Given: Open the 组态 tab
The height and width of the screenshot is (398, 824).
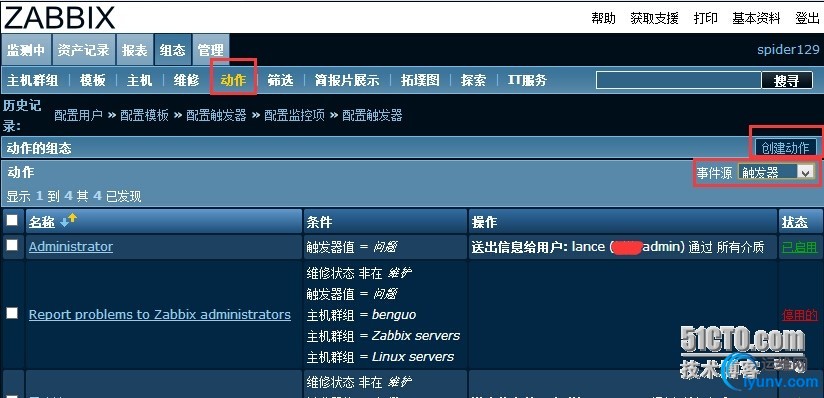Looking at the screenshot, I should (173, 50).
